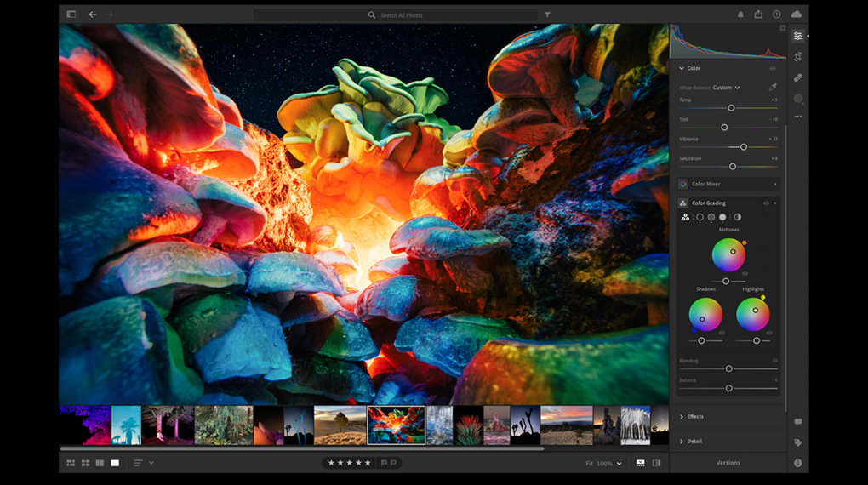Expand the Detail section

pos(690,442)
